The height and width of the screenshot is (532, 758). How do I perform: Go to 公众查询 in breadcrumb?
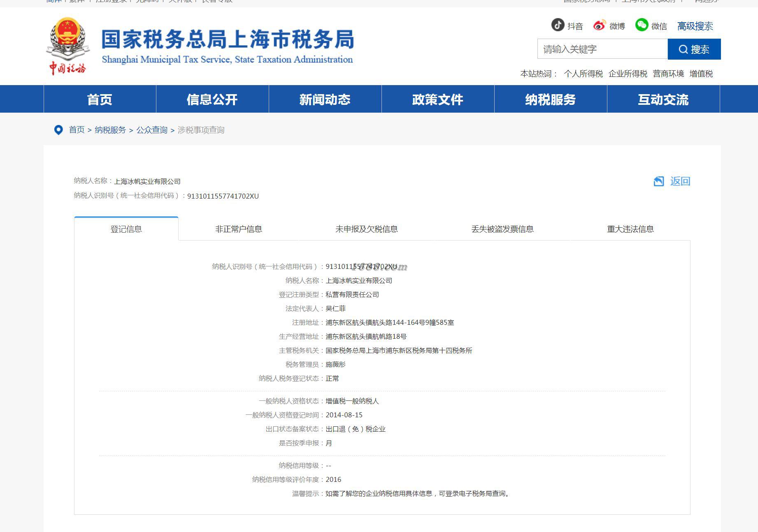tap(152, 130)
